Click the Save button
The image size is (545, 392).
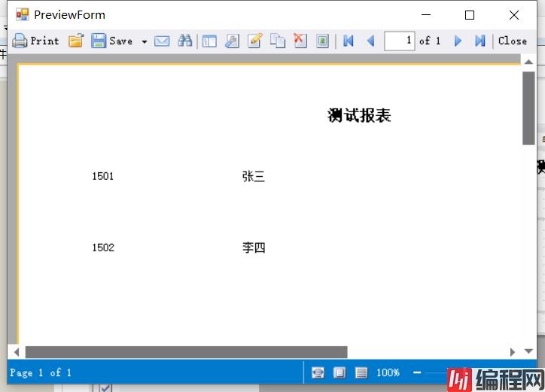click(112, 41)
